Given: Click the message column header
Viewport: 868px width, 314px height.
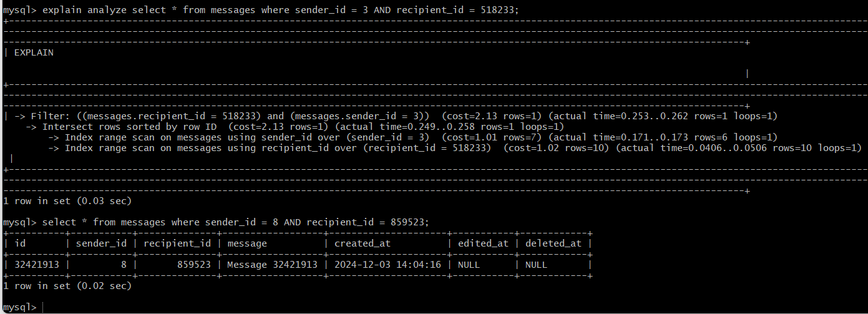Looking at the screenshot, I should click(x=247, y=243).
